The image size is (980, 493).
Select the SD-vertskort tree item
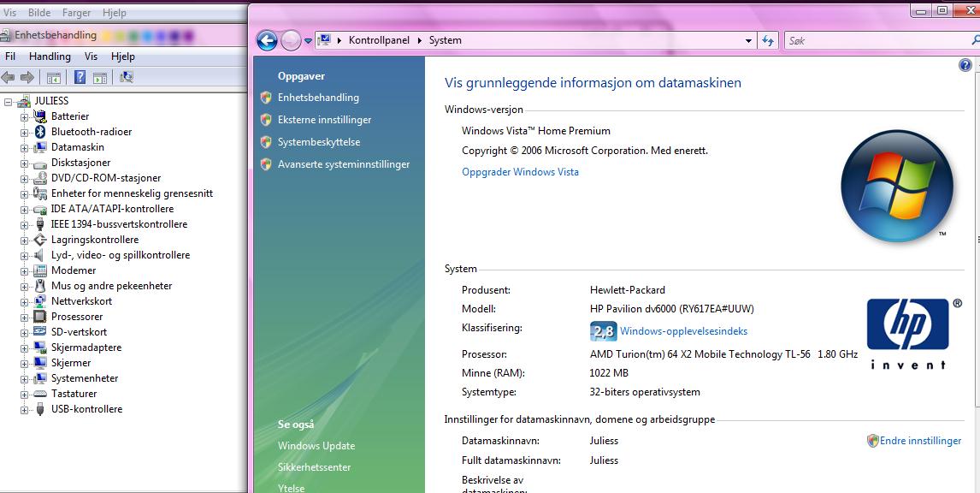pyautogui.click(x=79, y=332)
